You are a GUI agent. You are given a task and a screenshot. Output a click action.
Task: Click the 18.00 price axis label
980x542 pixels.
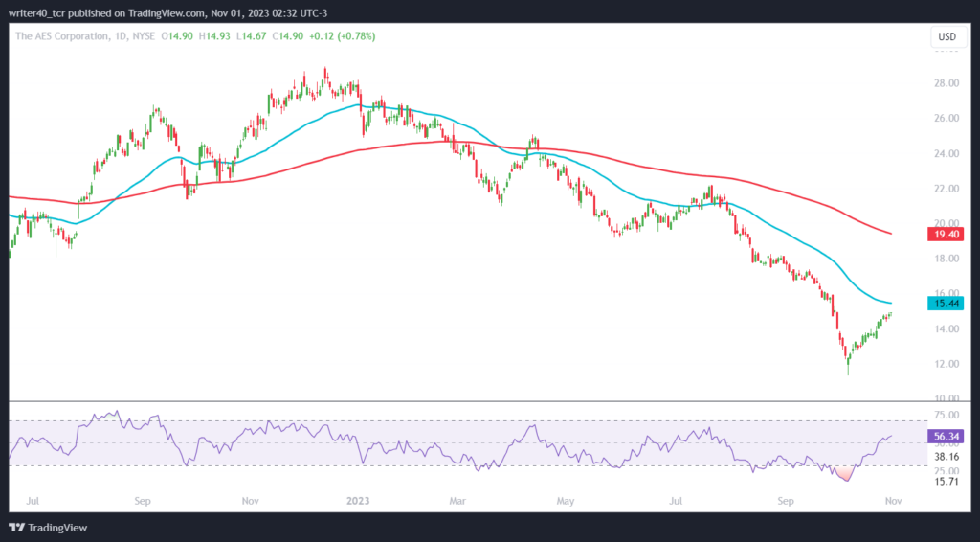[947, 259]
